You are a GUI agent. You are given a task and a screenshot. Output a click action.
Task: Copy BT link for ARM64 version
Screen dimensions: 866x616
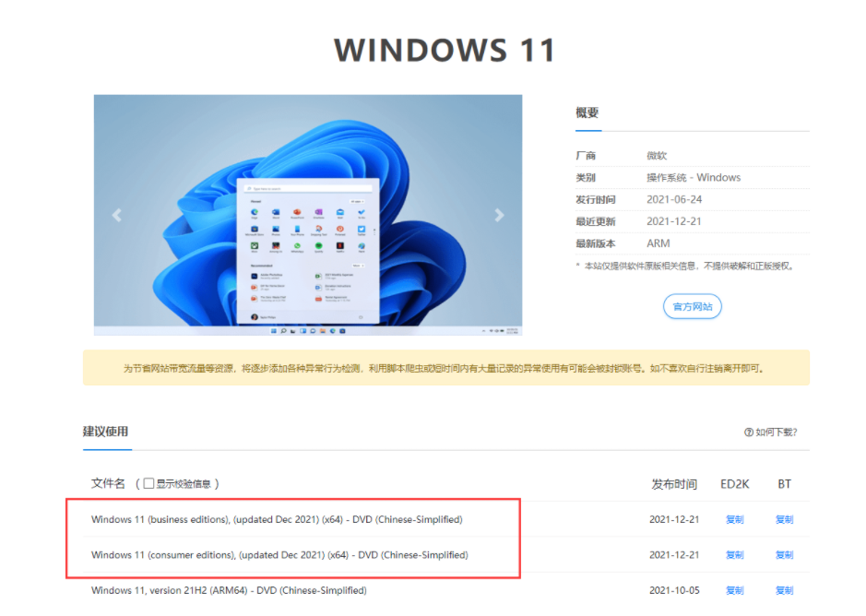[784, 590]
